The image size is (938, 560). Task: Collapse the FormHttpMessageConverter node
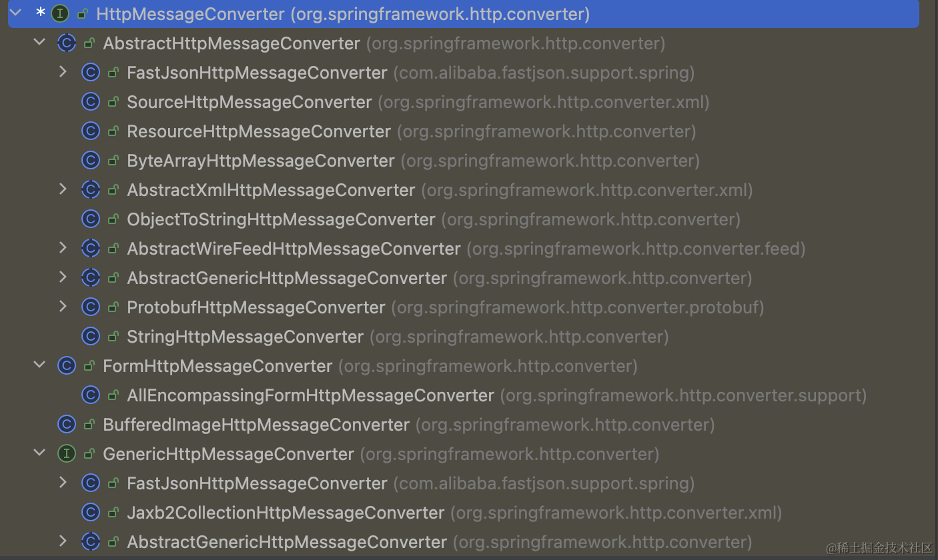[x=39, y=365]
